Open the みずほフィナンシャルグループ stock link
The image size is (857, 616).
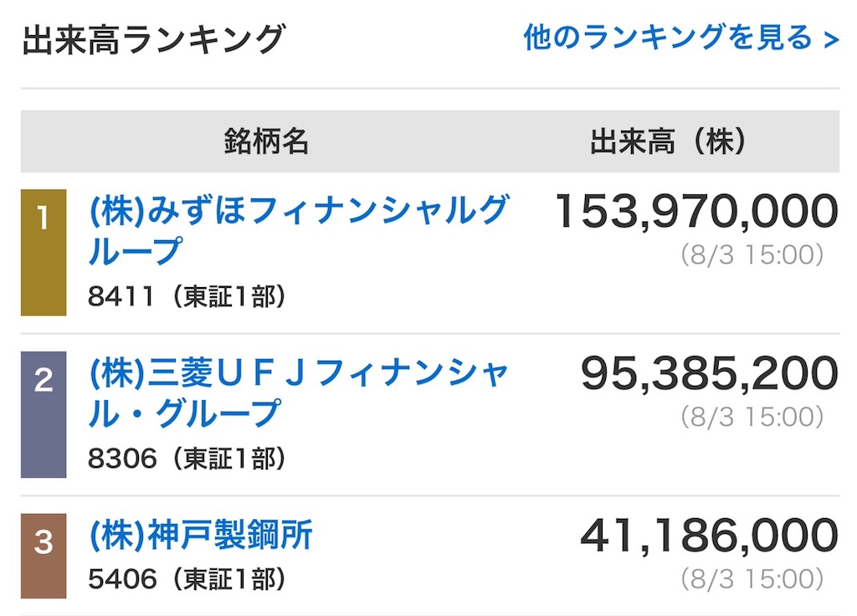(299, 229)
